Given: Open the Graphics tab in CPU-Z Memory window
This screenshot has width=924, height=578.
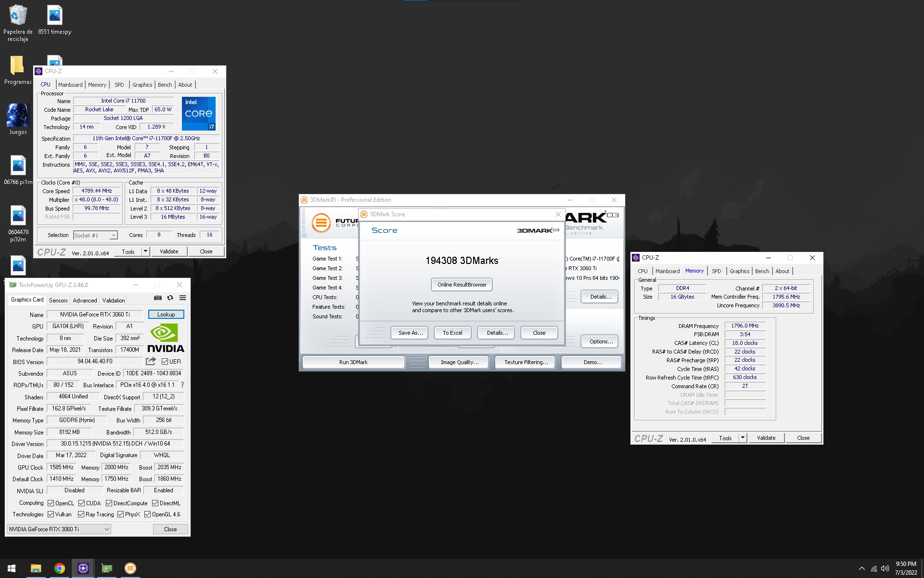Looking at the screenshot, I should coord(739,271).
